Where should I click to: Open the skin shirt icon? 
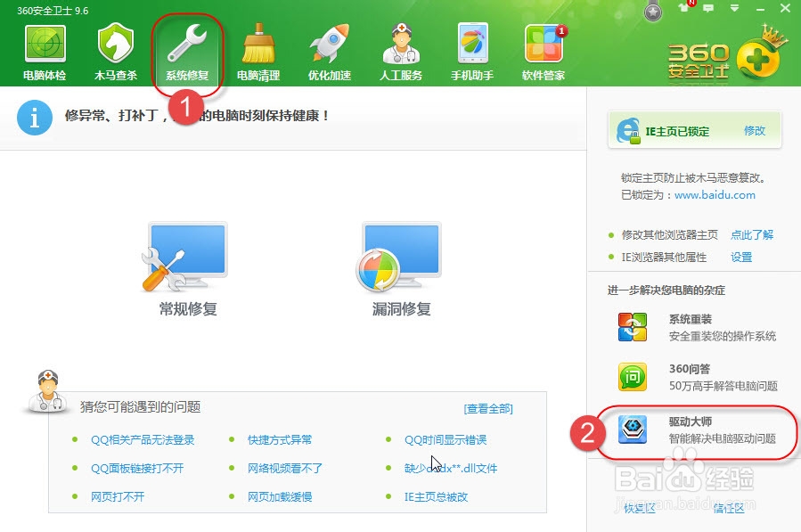(x=683, y=8)
